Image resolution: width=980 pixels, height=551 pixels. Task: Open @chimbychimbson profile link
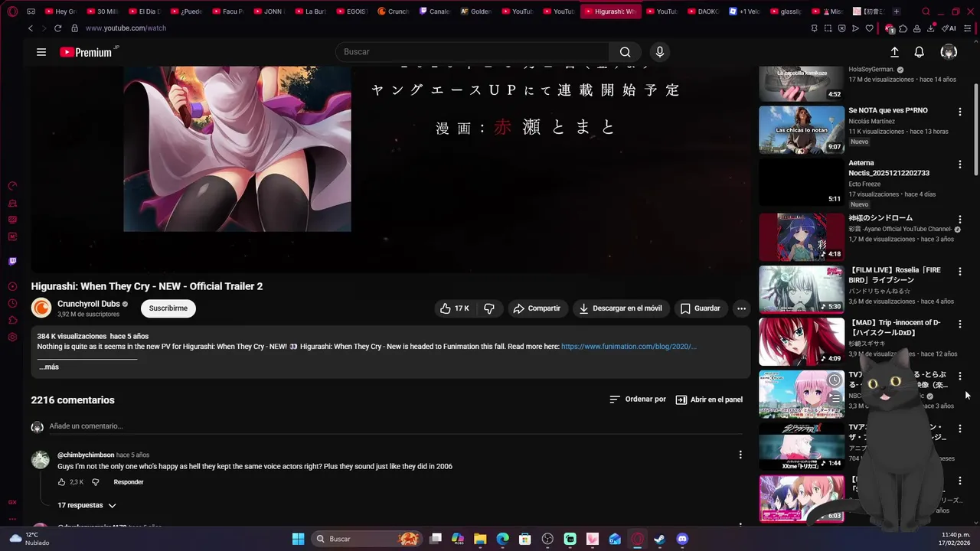click(x=86, y=455)
